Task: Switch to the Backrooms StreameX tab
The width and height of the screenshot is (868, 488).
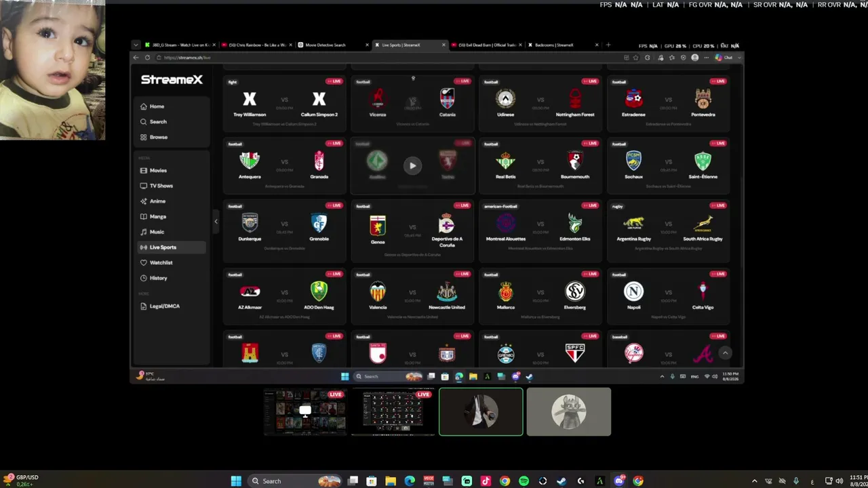Action: 562,45
